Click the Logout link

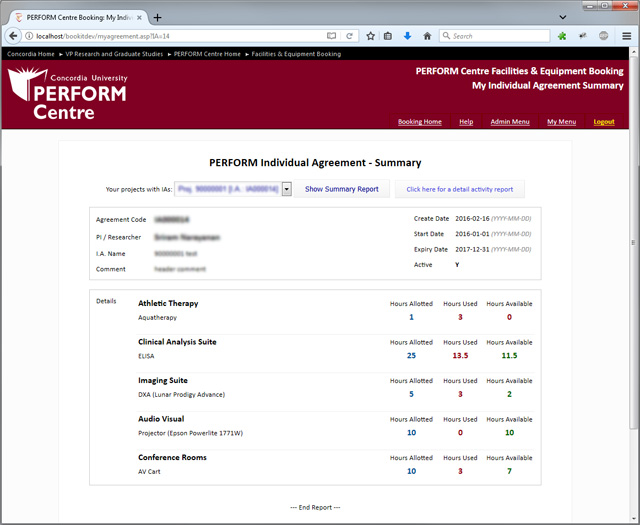pyautogui.click(x=604, y=122)
